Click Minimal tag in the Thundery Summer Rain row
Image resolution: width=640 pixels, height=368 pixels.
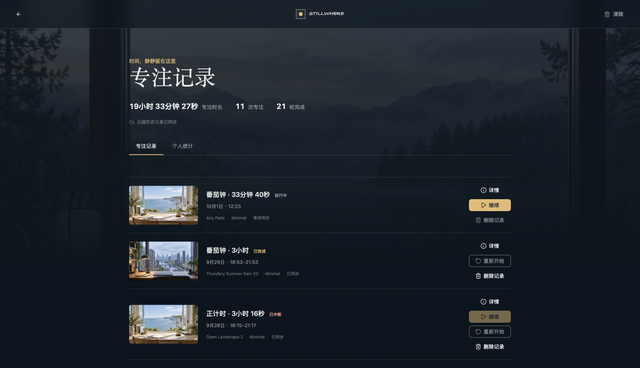(272, 274)
